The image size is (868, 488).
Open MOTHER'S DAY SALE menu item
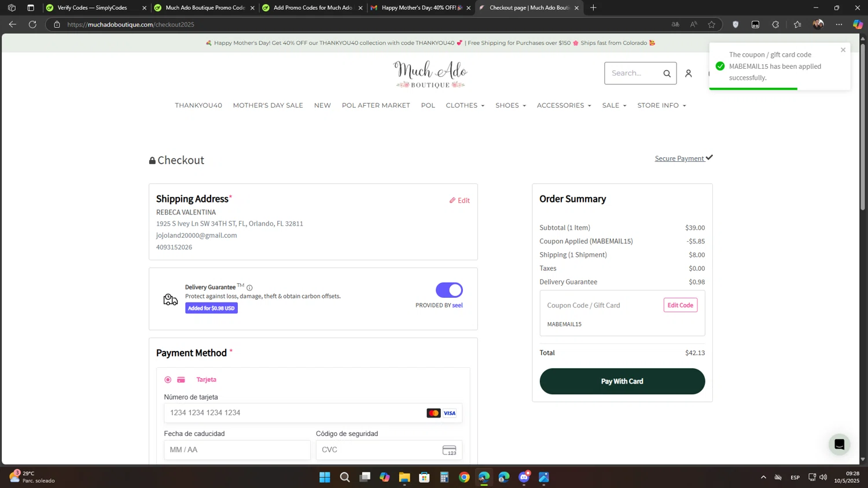(268, 105)
